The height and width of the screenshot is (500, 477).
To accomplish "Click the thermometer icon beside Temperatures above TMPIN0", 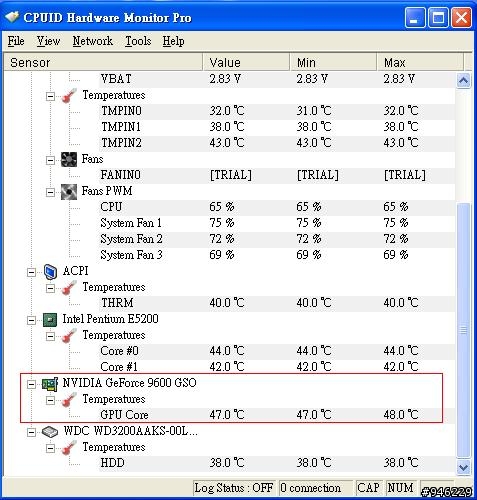I will [x=69, y=96].
